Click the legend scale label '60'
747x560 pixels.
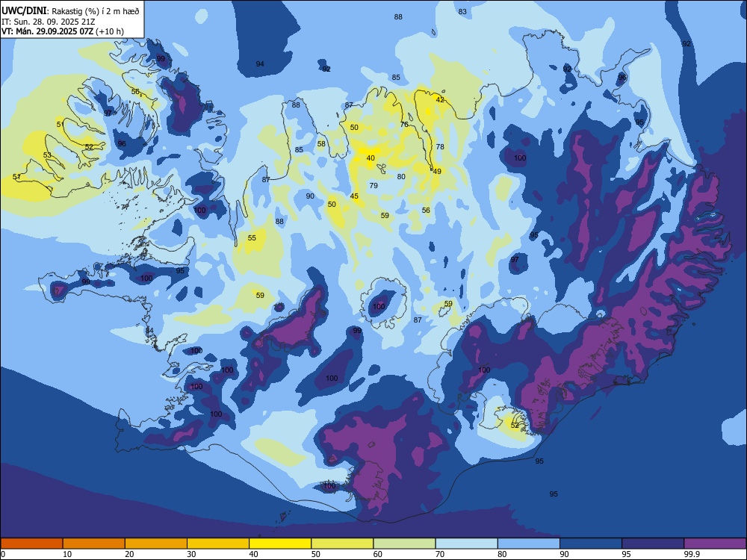coord(378,554)
